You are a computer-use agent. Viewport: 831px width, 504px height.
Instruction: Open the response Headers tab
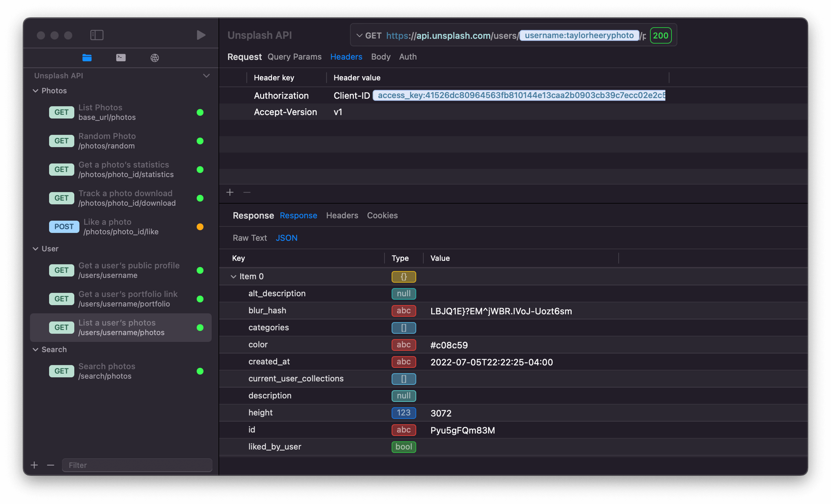pos(342,215)
